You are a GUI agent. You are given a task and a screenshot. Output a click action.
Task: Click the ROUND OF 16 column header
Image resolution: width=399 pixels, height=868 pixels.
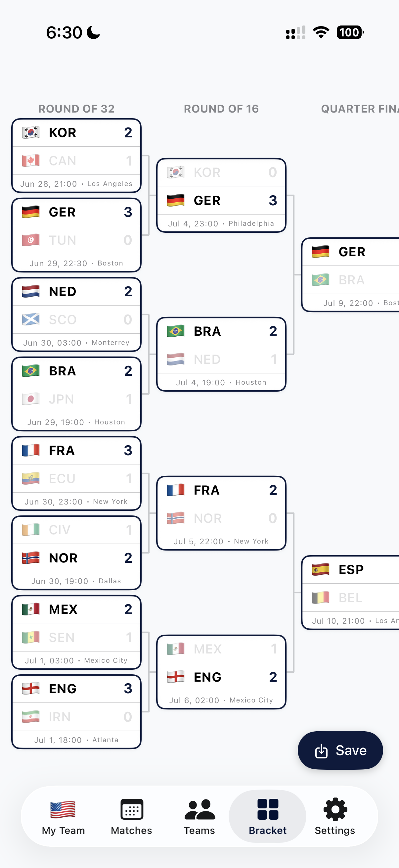221,109
